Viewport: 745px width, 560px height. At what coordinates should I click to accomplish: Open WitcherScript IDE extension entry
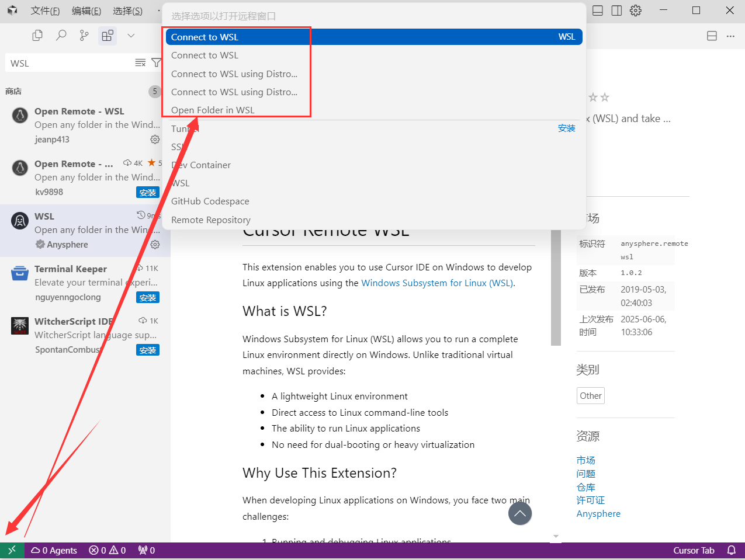point(85,336)
